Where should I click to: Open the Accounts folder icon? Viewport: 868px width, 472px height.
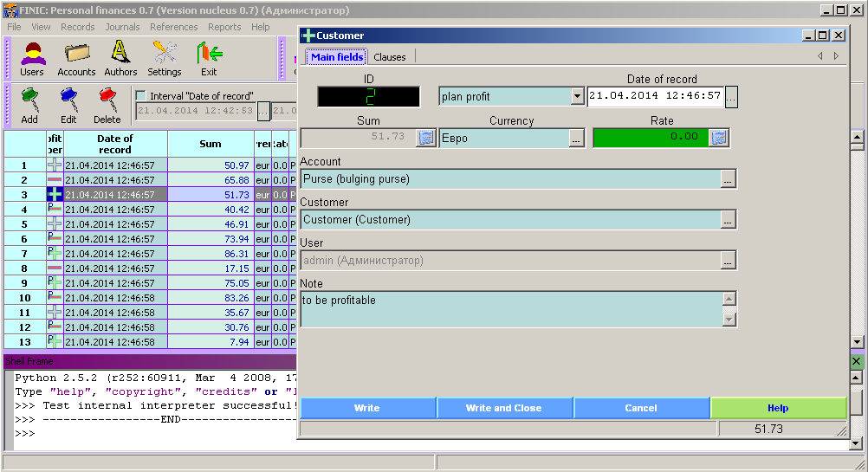click(76, 58)
